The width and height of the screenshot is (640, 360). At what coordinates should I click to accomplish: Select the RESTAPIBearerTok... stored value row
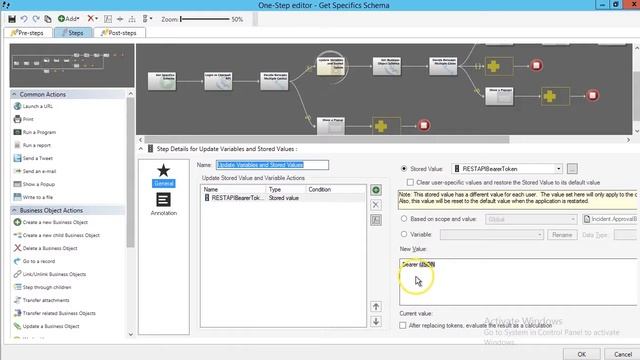283,198
